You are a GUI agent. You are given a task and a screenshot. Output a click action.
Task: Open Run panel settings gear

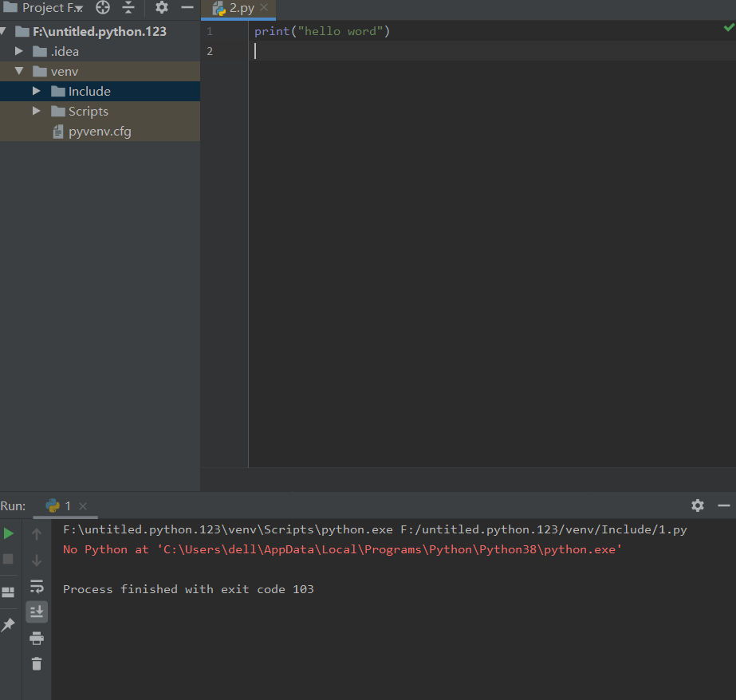(698, 505)
